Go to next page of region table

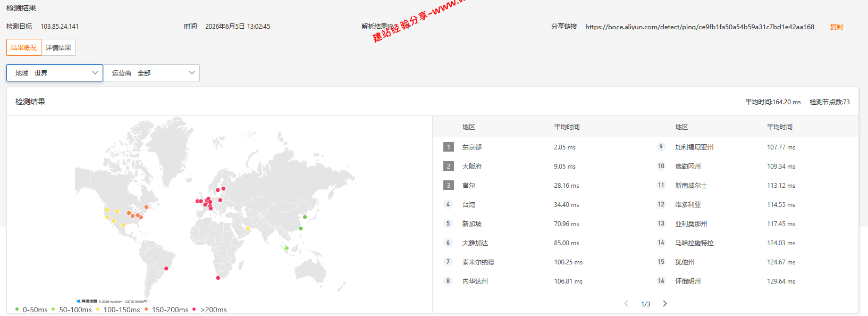tap(664, 304)
